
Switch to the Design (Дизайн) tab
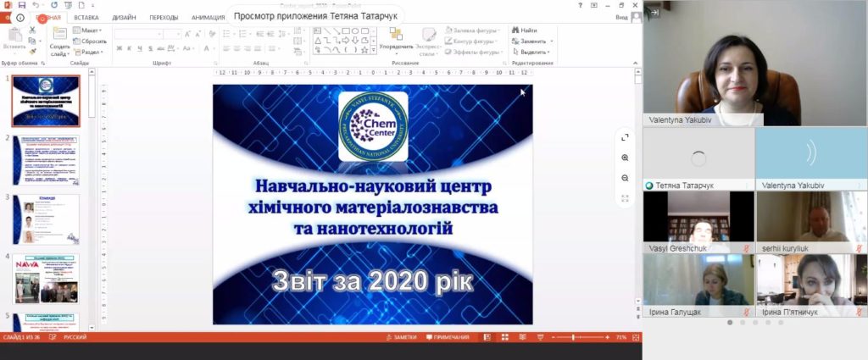[x=125, y=17]
